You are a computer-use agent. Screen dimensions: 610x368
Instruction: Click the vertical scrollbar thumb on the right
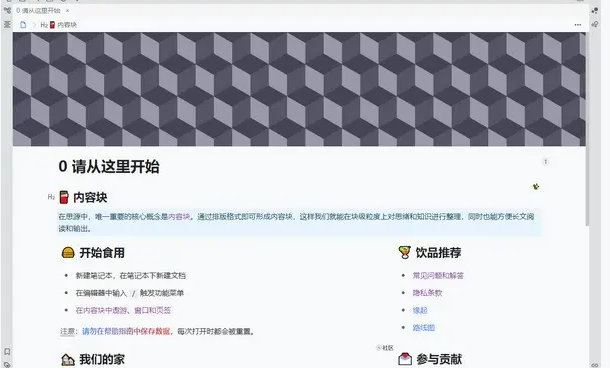pyautogui.click(x=587, y=128)
